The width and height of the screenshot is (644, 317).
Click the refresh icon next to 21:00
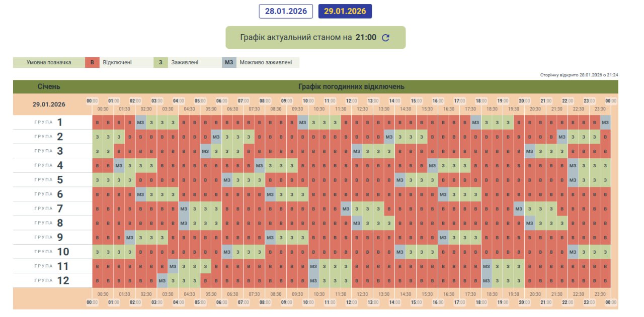[385, 38]
